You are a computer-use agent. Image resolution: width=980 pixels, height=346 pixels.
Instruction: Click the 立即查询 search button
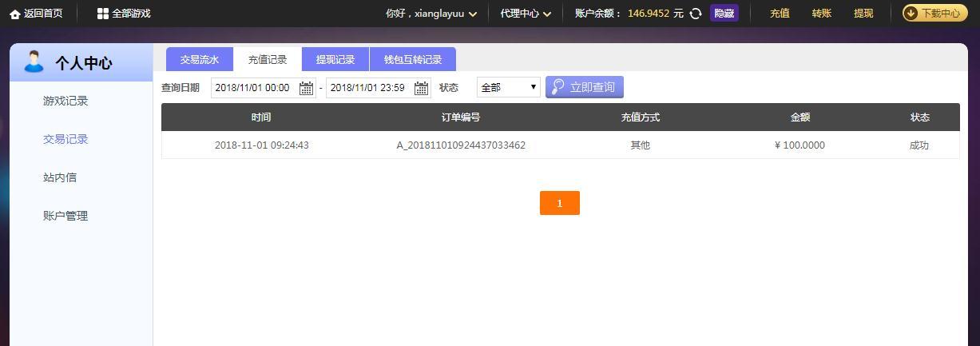coord(585,87)
